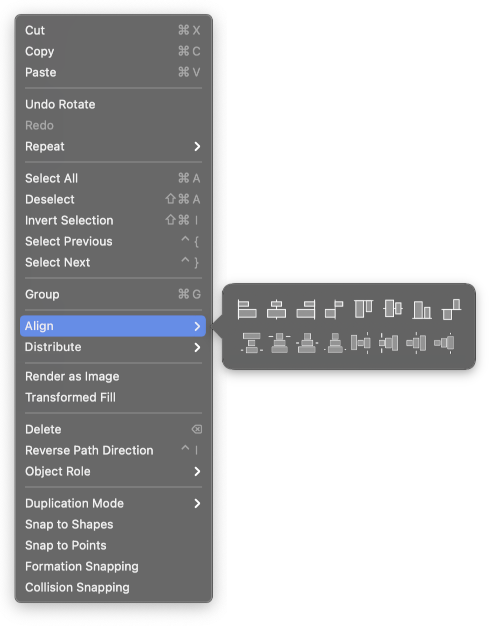The height and width of the screenshot is (626, 489).
Task: Click the align left edges icon
Action: [x=247, y=309]
